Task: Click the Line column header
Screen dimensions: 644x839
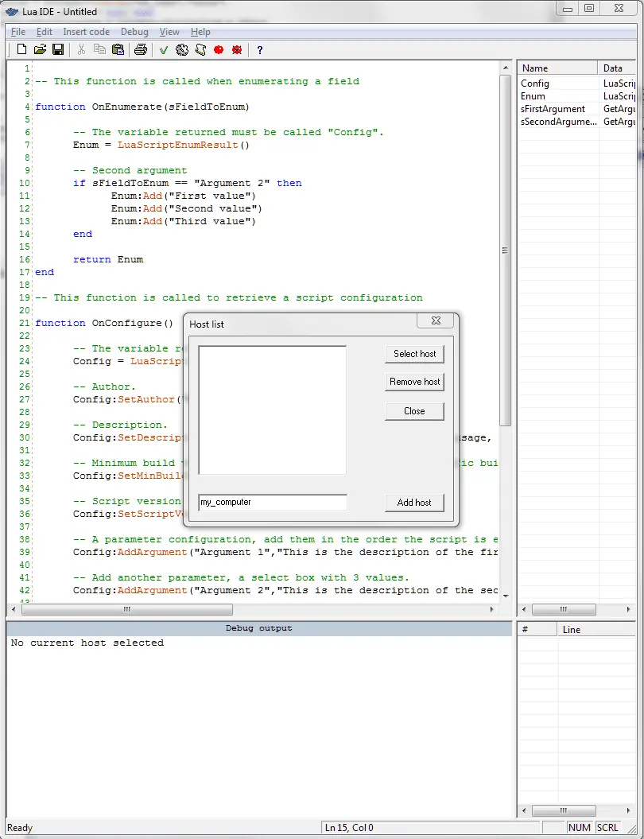Action: 597,630
